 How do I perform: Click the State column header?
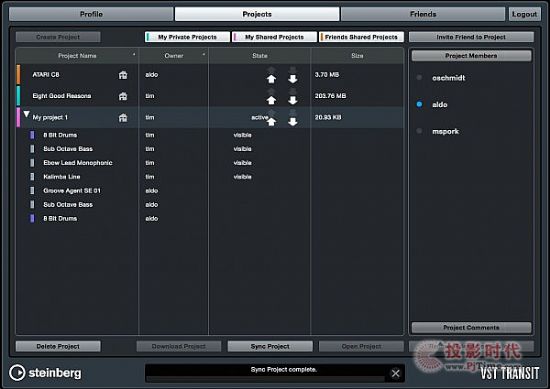pos(260,56)
